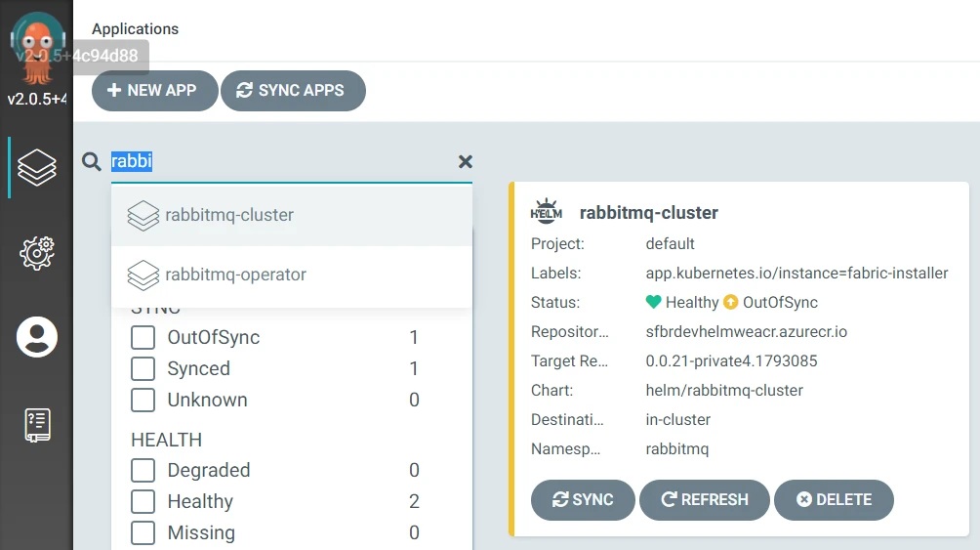Check the Unknown sync filter checkbox

[143, 400]
